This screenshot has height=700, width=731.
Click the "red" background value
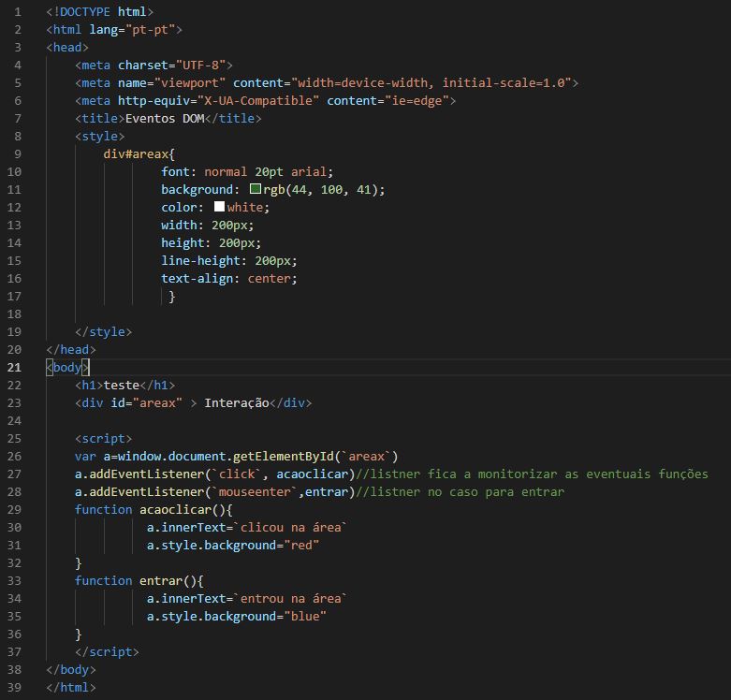point(301,546)
